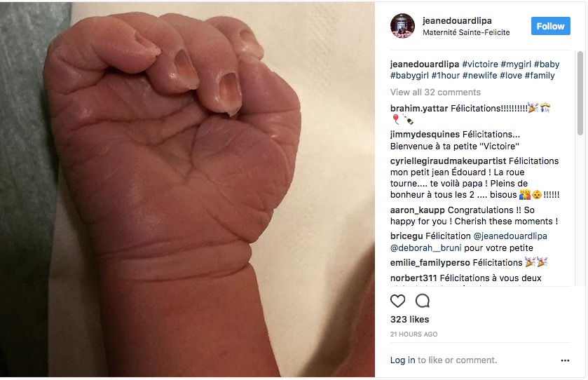Open the 21 HOURS AGO timestamp

tap(413, 334)
